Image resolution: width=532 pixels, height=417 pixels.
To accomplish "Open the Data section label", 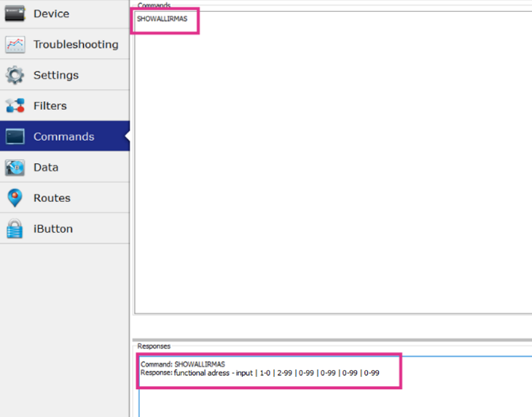I will [x=46, y=168].
